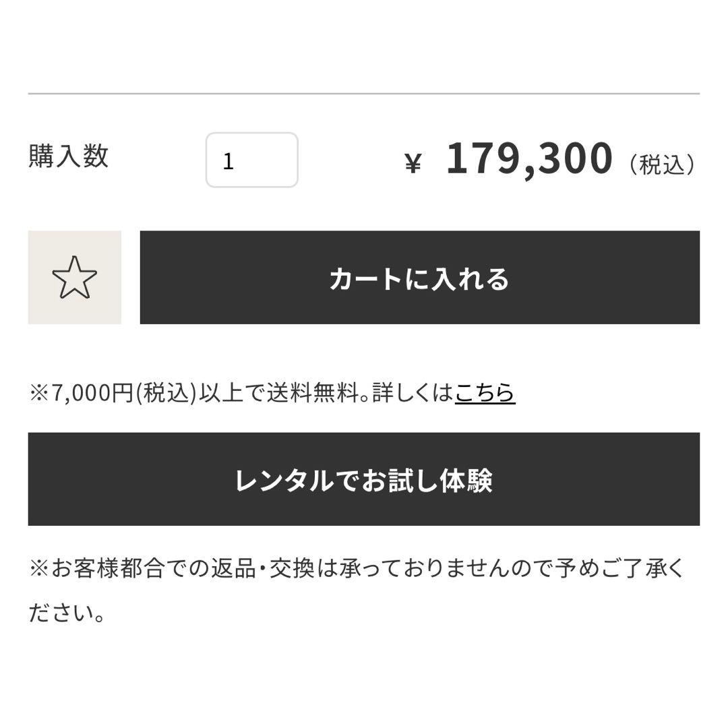
Task: Click the 税込 label beside the price
Action: [x=663, y=162]
